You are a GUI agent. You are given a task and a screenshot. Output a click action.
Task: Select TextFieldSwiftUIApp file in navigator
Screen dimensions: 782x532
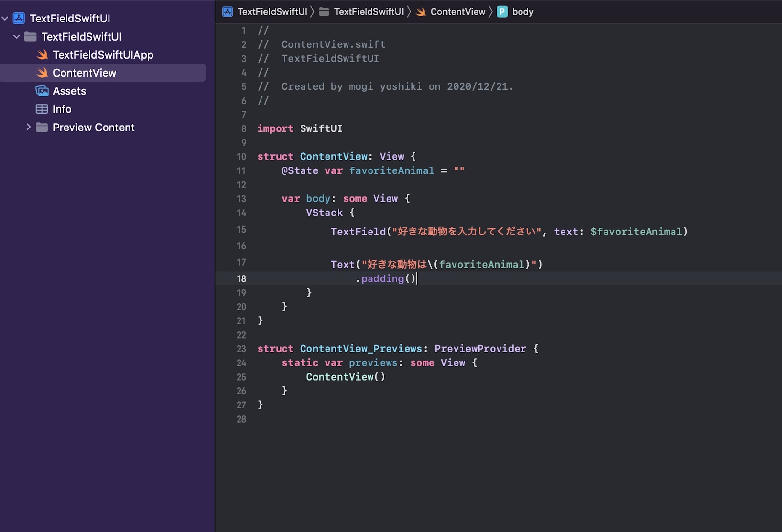pos(103,55)
